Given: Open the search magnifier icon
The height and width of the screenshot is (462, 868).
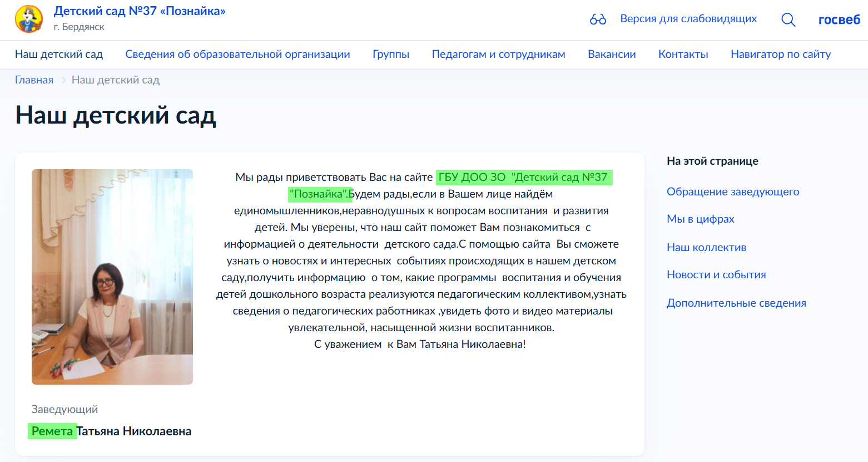Looking at the screenshot, I should tap(788, 19).
